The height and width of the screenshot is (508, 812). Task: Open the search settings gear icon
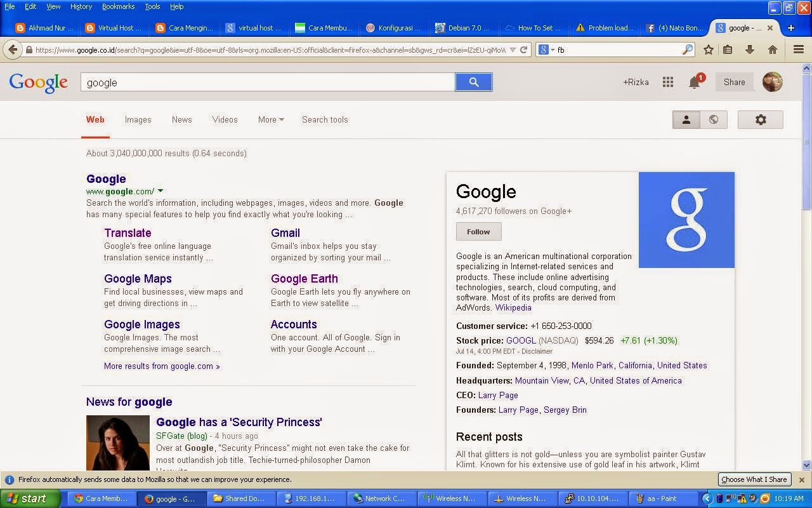point(761,119)
